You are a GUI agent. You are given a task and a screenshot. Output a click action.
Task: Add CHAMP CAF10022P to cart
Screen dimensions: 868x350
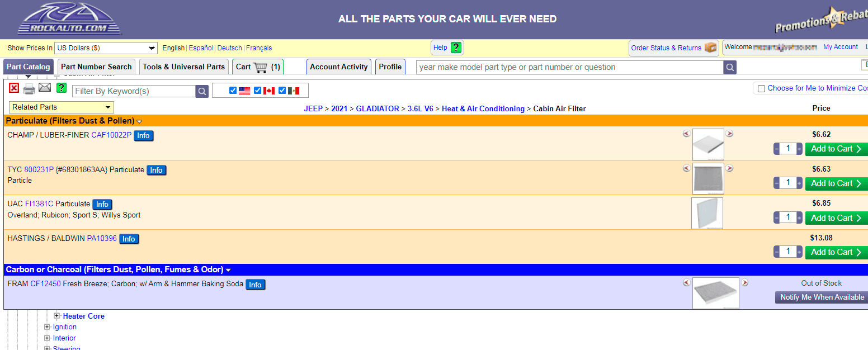[837, 149]
